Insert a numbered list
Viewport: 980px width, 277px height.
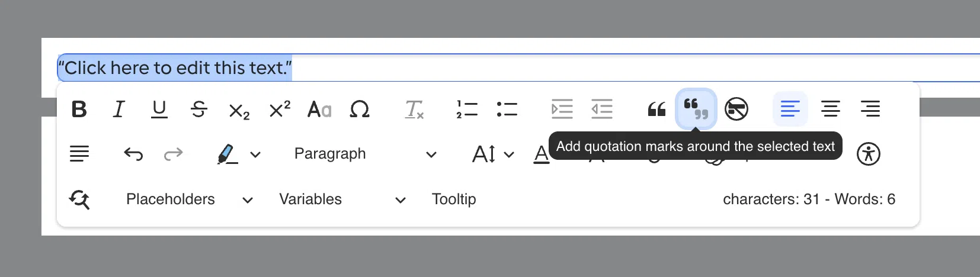[467, 109]
